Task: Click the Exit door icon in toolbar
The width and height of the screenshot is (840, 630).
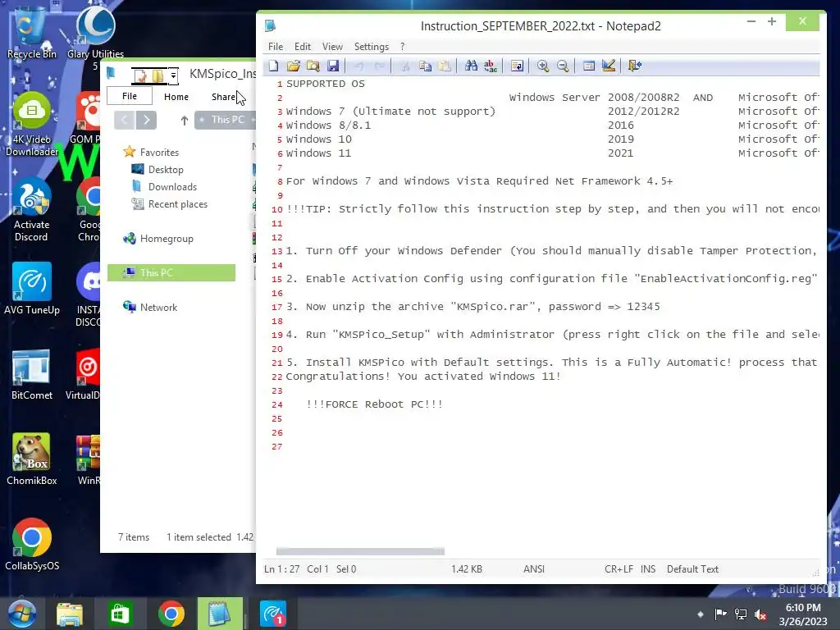Action: [635, 66]
